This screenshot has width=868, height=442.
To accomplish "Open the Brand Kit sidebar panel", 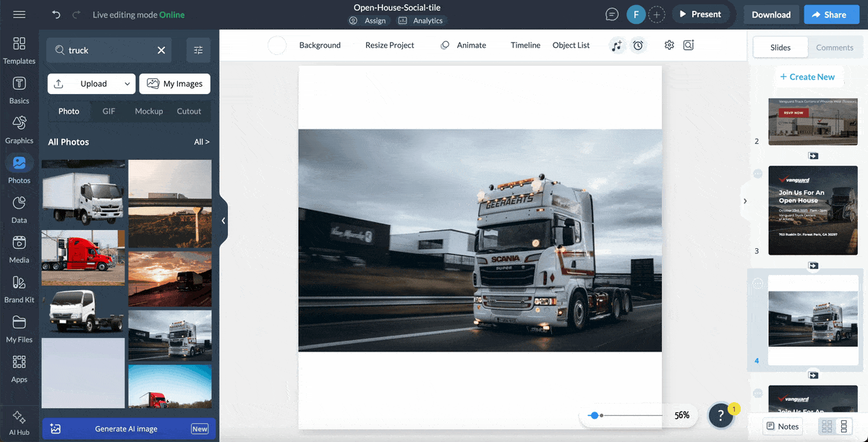I will (20, 289).
